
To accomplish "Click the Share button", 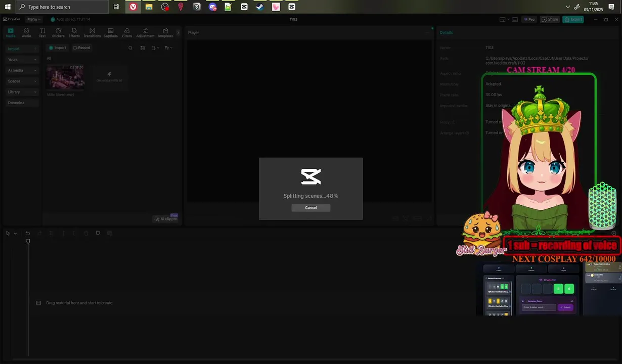I will tap(550, 19).
